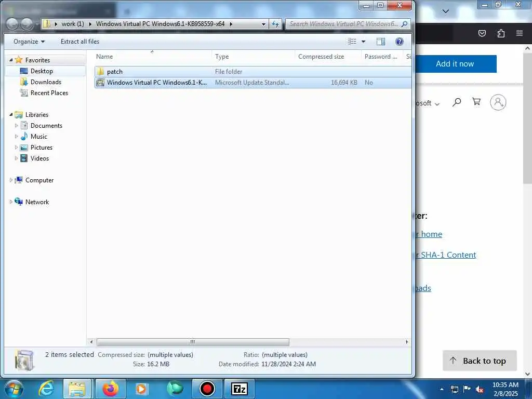532x399 pixels.
Task: Collapse the Libraries tree section
Action: click(11, 115)
